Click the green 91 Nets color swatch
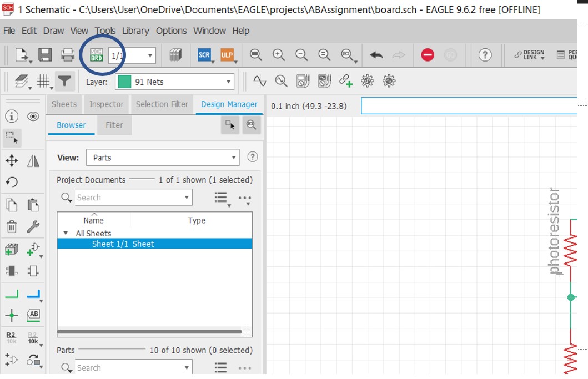The image size is (588, 379). tap(125, 82)
